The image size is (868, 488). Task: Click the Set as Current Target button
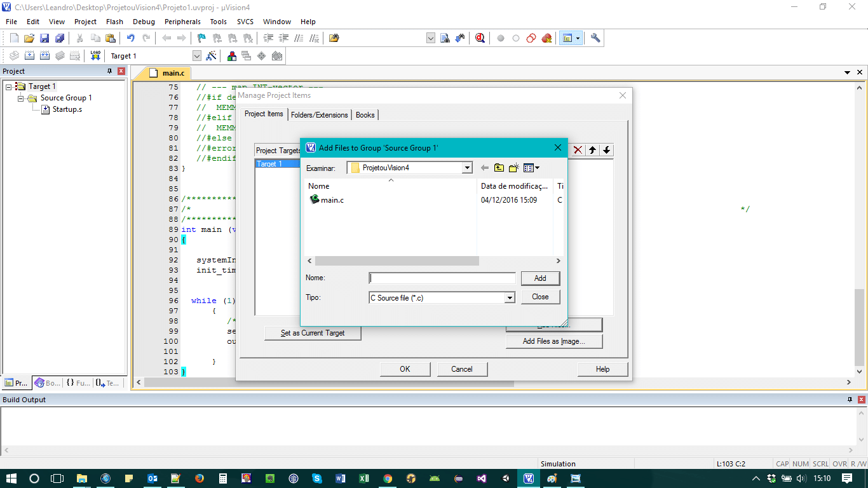coord(313,333)
